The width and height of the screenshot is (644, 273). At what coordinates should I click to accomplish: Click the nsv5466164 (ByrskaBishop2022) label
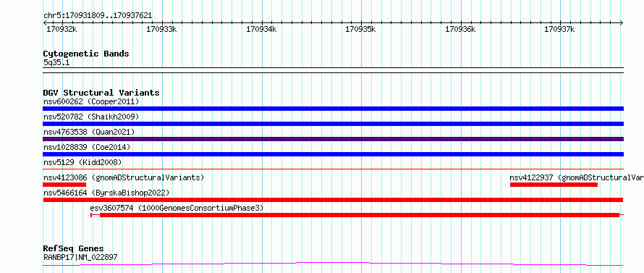click(x=106, y=193)
